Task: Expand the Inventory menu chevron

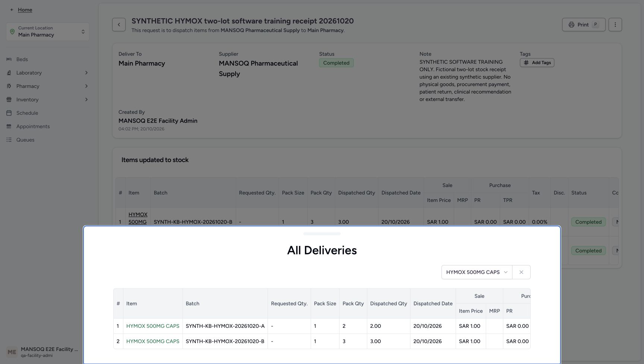Action: [86, 99]
